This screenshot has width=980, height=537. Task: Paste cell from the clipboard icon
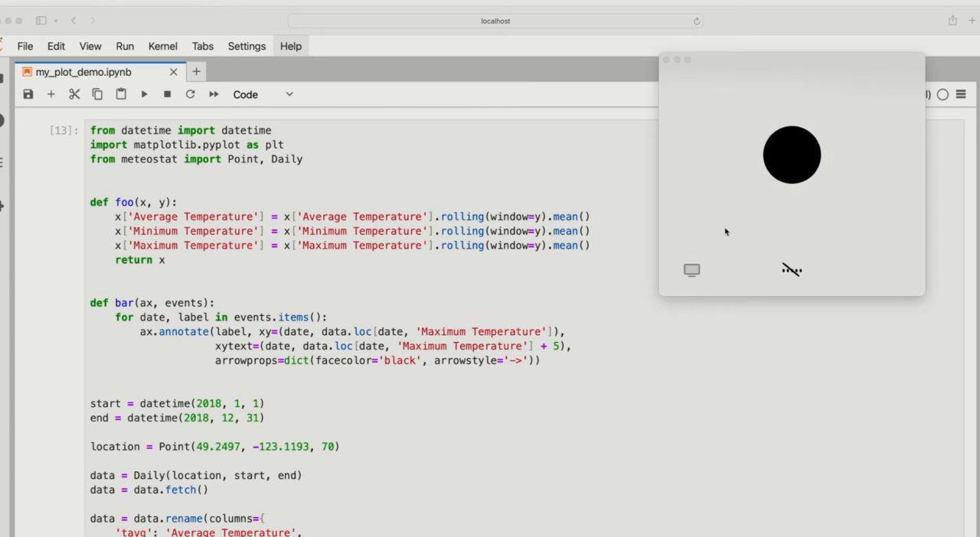(x=121, y=94)
